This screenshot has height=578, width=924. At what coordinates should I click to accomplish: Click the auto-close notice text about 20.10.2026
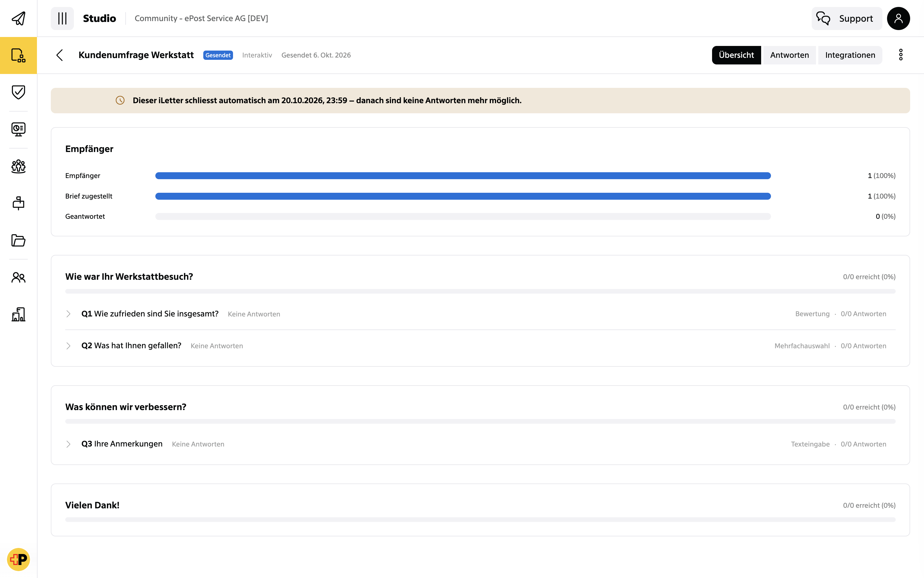coord(327,101)
